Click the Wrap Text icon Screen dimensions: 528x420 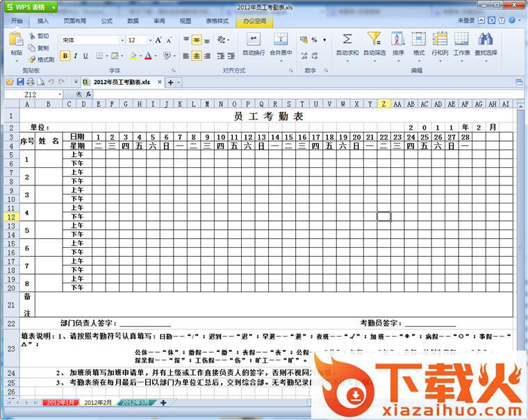tap(253, 39)
